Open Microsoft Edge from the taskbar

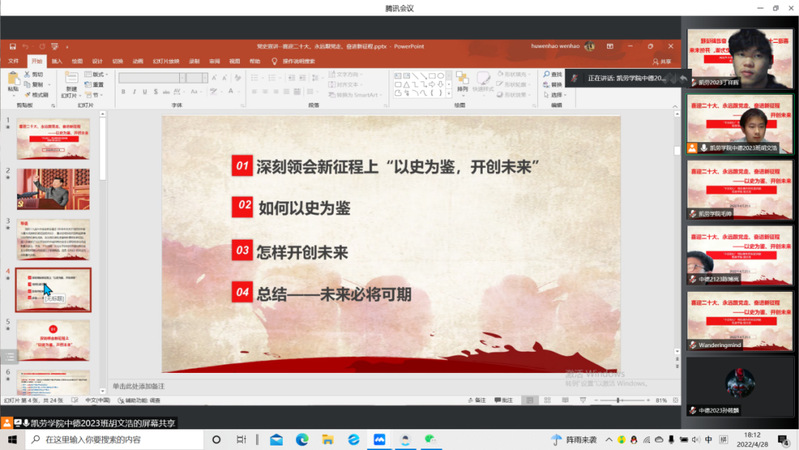tap(302, 440)
